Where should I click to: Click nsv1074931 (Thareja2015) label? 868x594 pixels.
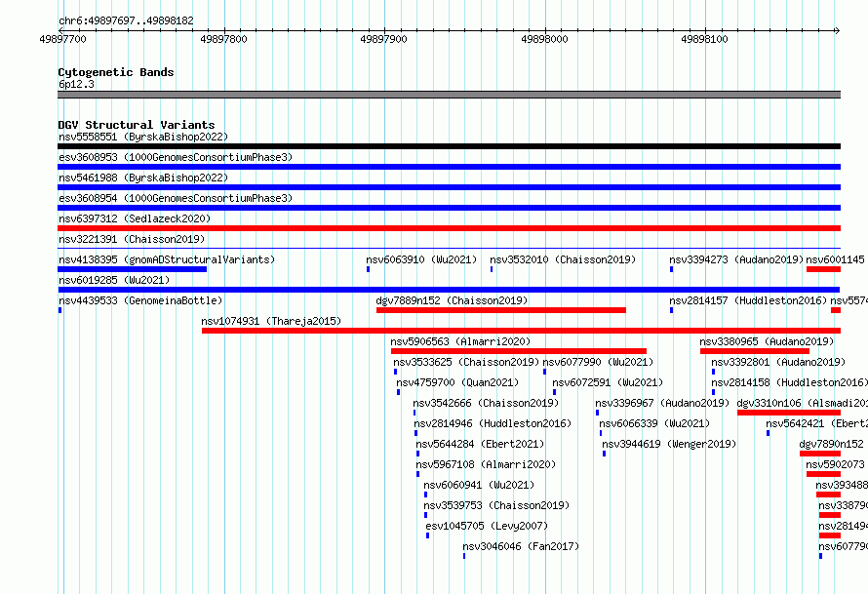point(271,321)
